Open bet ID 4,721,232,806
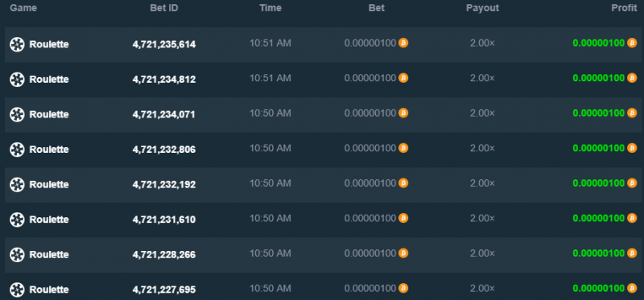The height and width of the screenshot is (300, 644). tap(164, 150)
